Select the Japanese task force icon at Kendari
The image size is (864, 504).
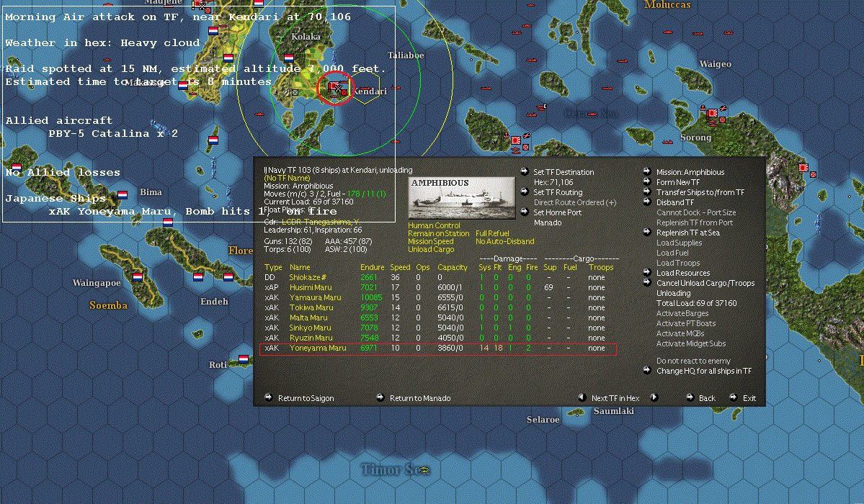point(334,87)
